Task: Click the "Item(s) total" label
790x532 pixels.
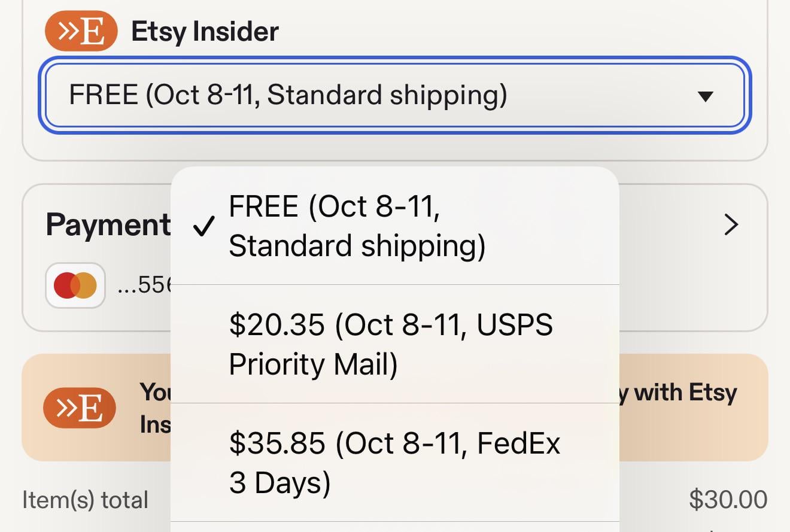Action: (x=85, y=500)
